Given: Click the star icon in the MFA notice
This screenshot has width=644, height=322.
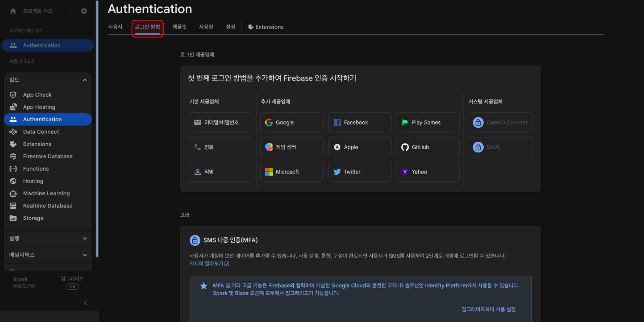Looking at the screenshot, I should [204, 286].
